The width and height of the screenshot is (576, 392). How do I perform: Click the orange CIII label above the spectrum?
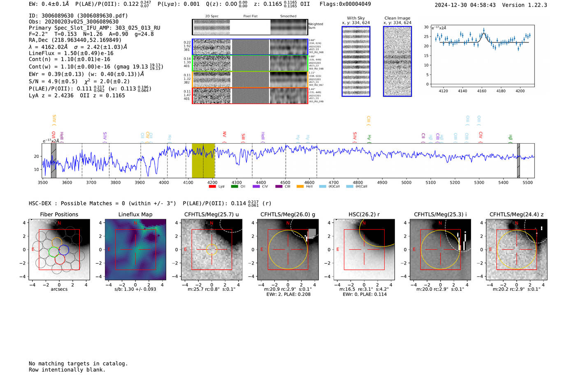pos(369,121)
